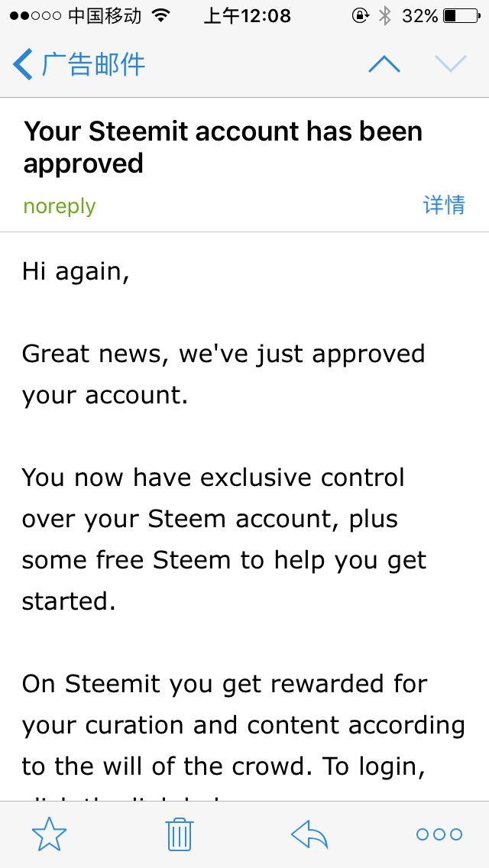Tap the clock showing 上午12:08
The height and width of the screenshot is (868, 489).
click(x=247, y=16)
